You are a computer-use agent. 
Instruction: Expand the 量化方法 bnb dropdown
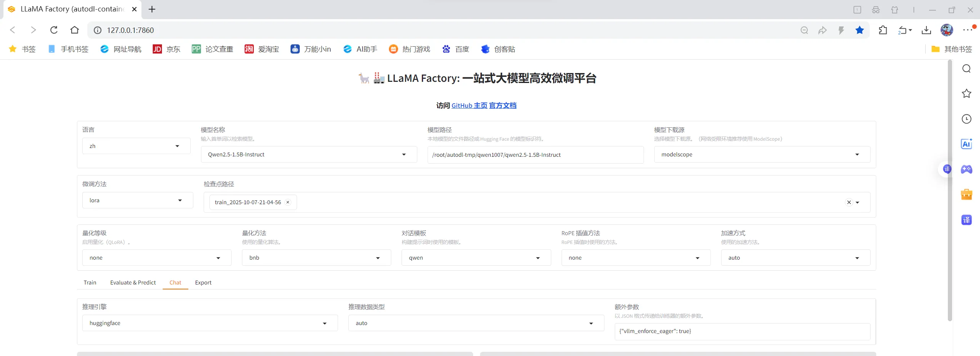pyautogui.click(x=316, y=258)
